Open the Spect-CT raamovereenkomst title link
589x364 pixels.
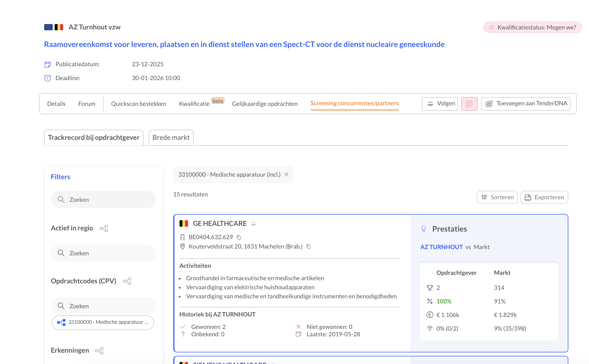(x=244, y=44)
